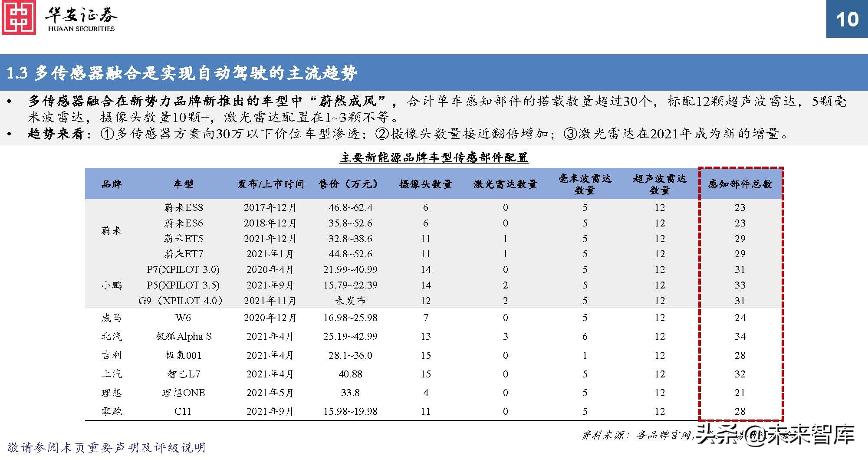Image resolution: width=868 pixels, height=459 pixels.
Task: Click the 小鹏 brand cell
Action: point(112,285)
